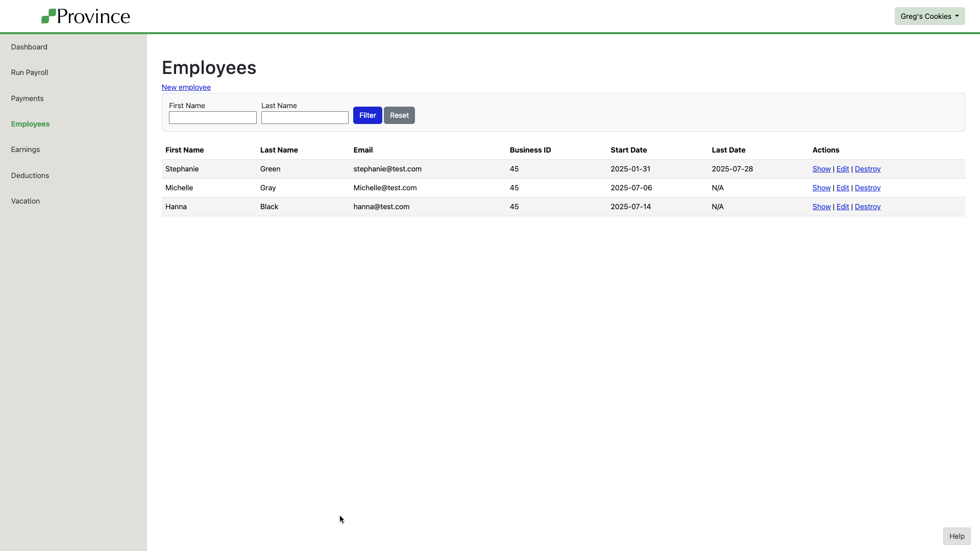Focus the First Name filter field
Viewport: 980px width, 551px height.
pos(212,118)
